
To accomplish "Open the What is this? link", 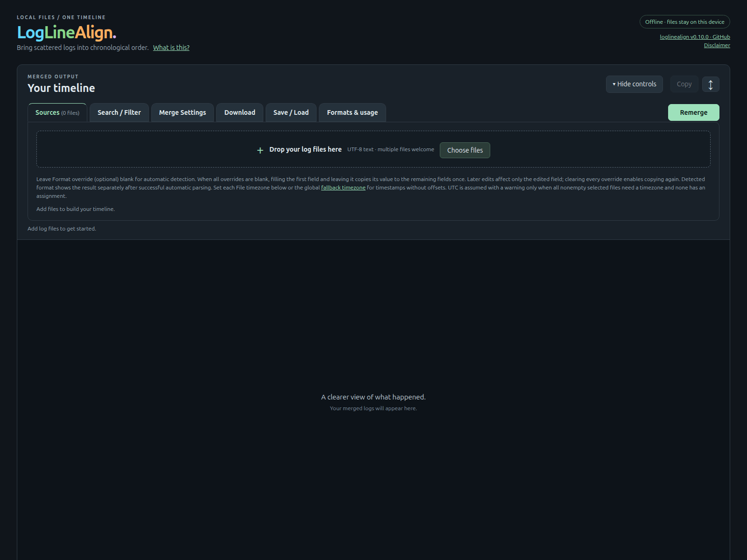I will pyautogui.click(x=171, y=48).
